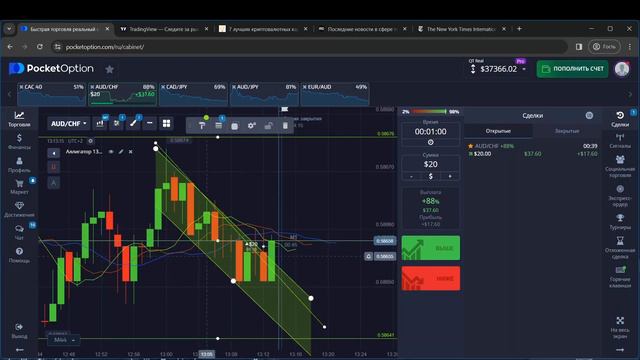Click the square fill icon on the drawing toolbar
This screenshot has width=640, height=360.
[x=235, y=126]
